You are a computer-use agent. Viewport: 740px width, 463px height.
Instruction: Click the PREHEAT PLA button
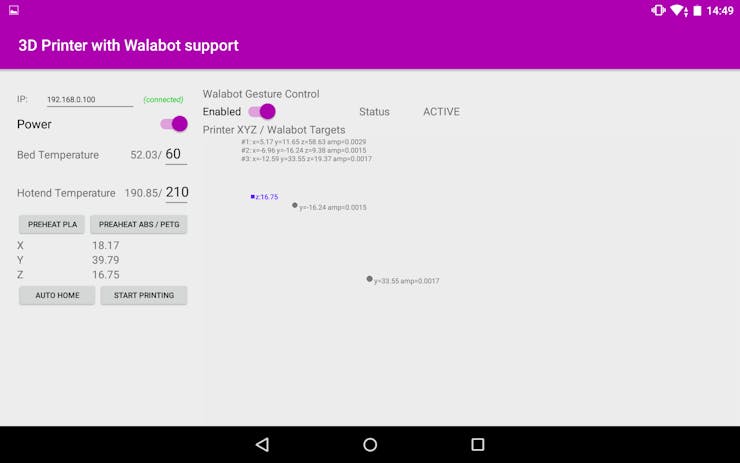(x=52, y=224)
